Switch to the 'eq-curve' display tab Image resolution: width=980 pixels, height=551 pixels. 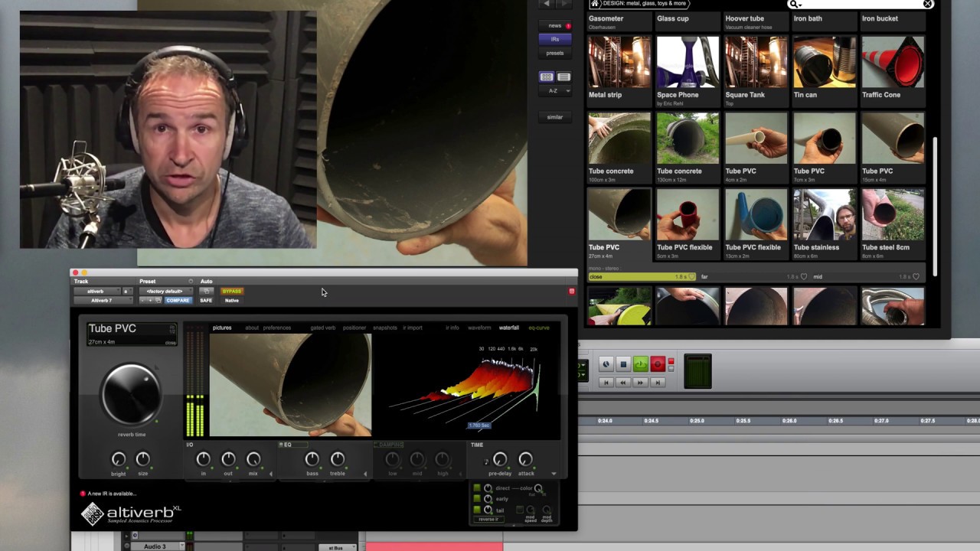(x=539, y=328)
